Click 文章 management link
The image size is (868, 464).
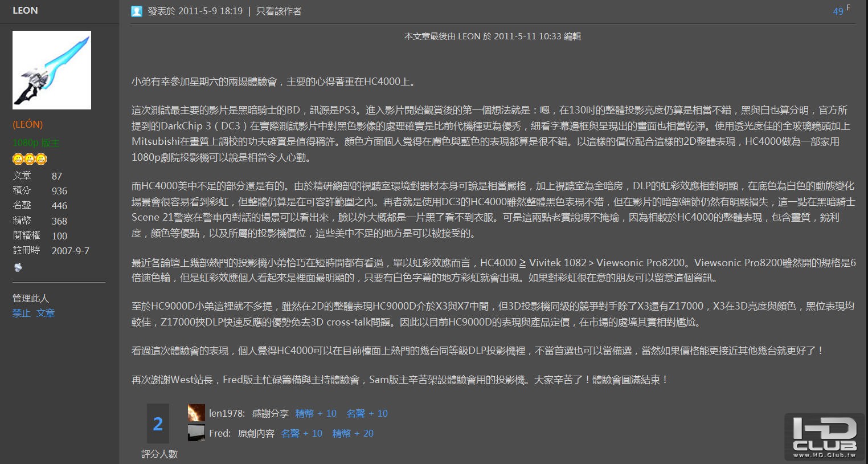point(46,313)
